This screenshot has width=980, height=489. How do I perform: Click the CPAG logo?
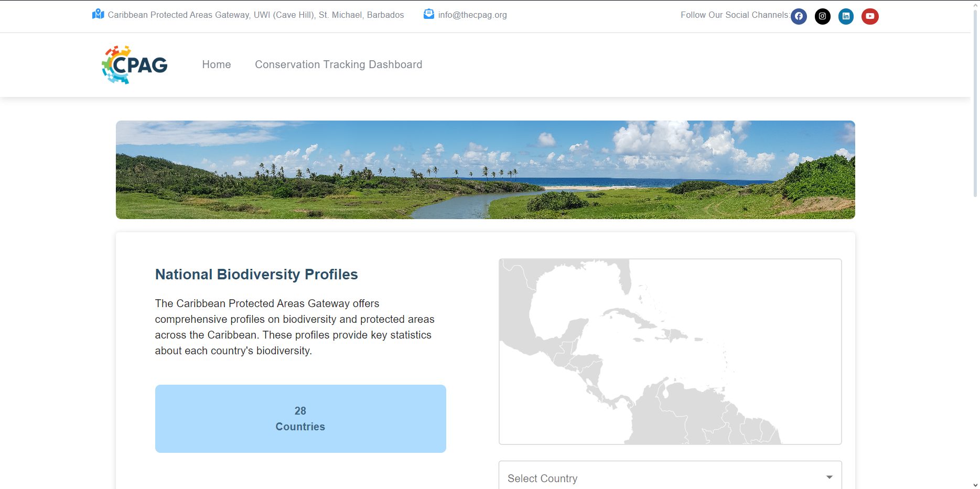click(x=135, y=64)
